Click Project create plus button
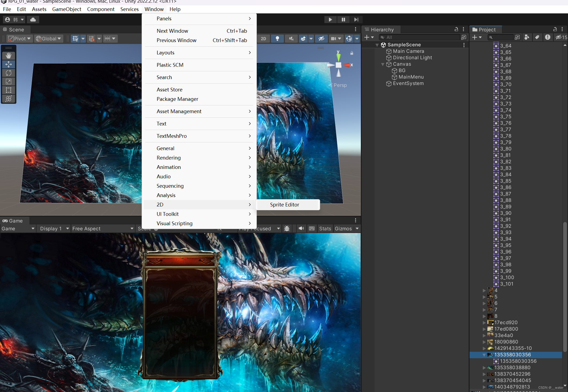The height and width of the screenshot is (392, 568). (477, 37)
